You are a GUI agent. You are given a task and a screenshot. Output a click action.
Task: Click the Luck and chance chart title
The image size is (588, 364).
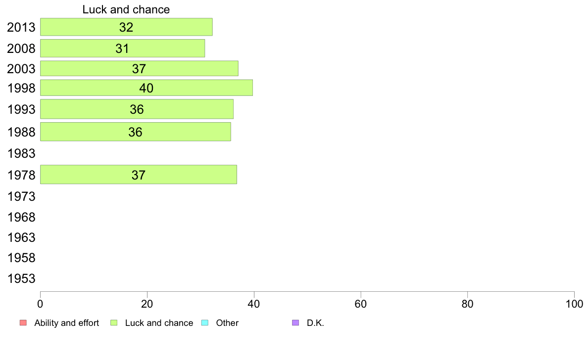tap(126, 9)
